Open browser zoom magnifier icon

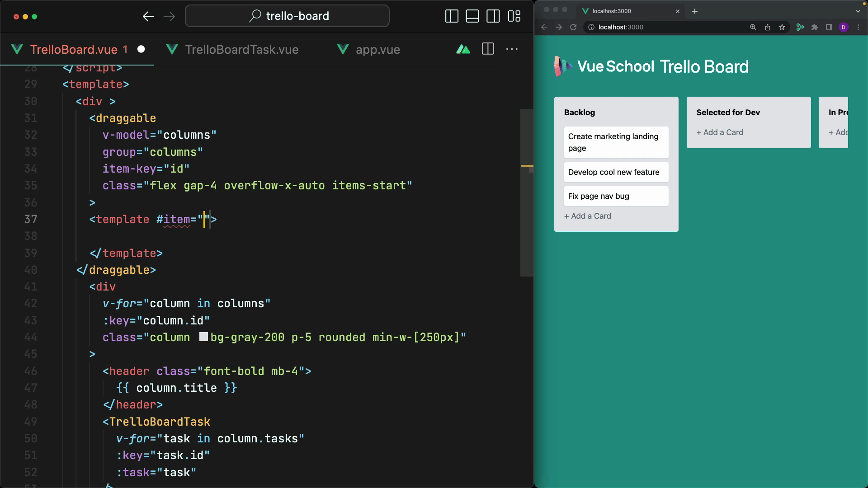(753, 27)
